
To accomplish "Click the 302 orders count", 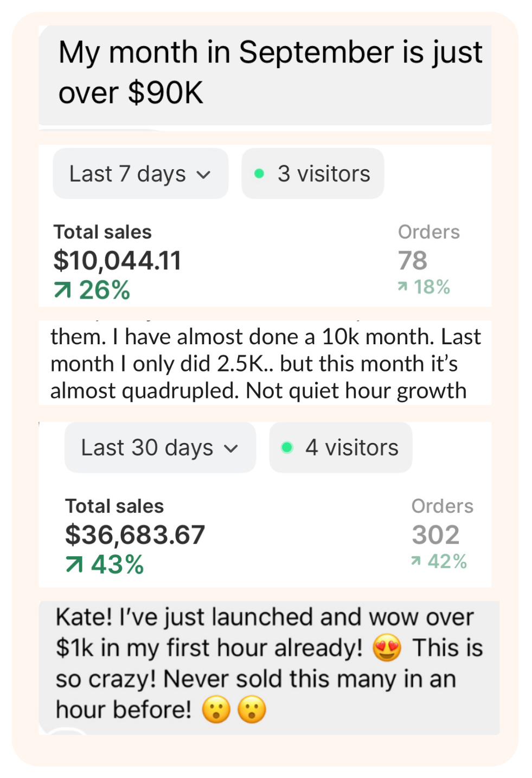I will pos(435,535).
